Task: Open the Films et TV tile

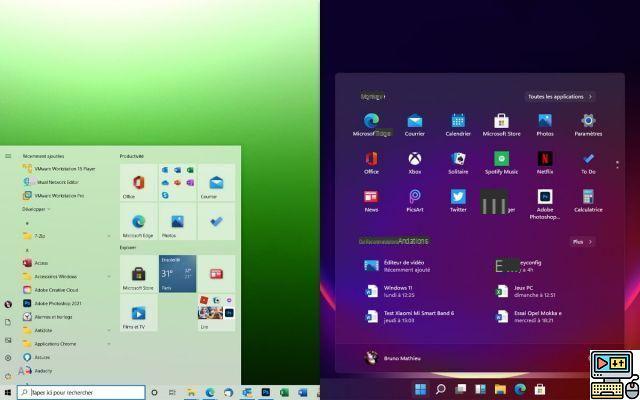Action: point(138,313)
